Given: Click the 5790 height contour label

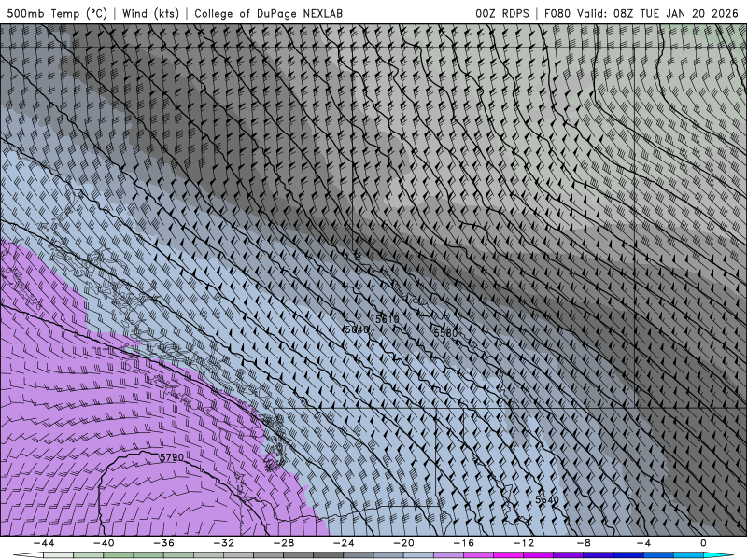Looking at the screenshot, I should coord(172,457).
